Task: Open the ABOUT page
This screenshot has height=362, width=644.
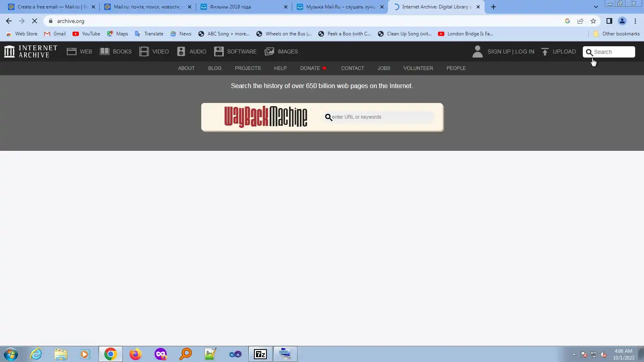Action: point(186,68)
